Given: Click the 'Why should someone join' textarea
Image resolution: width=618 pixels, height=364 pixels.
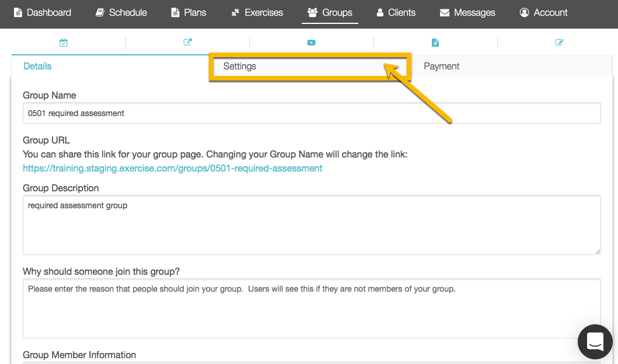Looking at the screenshot, I should click(x=312, y=309).
